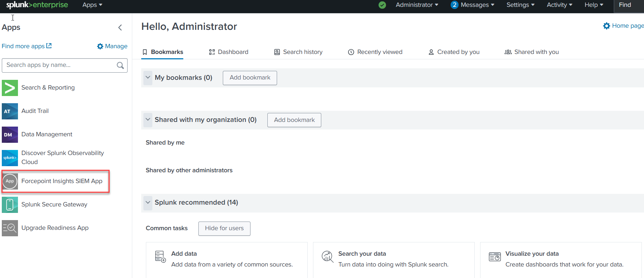This screenshot has height=278, width=644.
Task: Open the Data Management app icon
Action: tap(10, 135)
